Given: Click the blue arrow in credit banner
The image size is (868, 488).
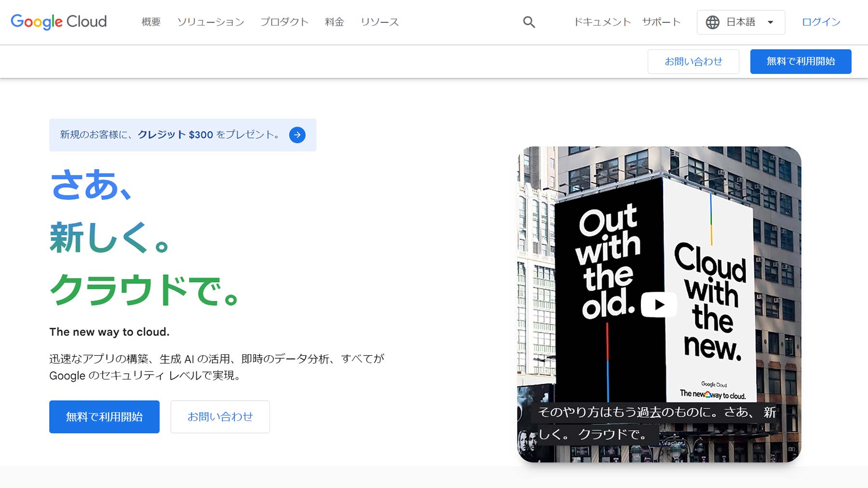Looking at the screenshot, I should tap(298, 135).
